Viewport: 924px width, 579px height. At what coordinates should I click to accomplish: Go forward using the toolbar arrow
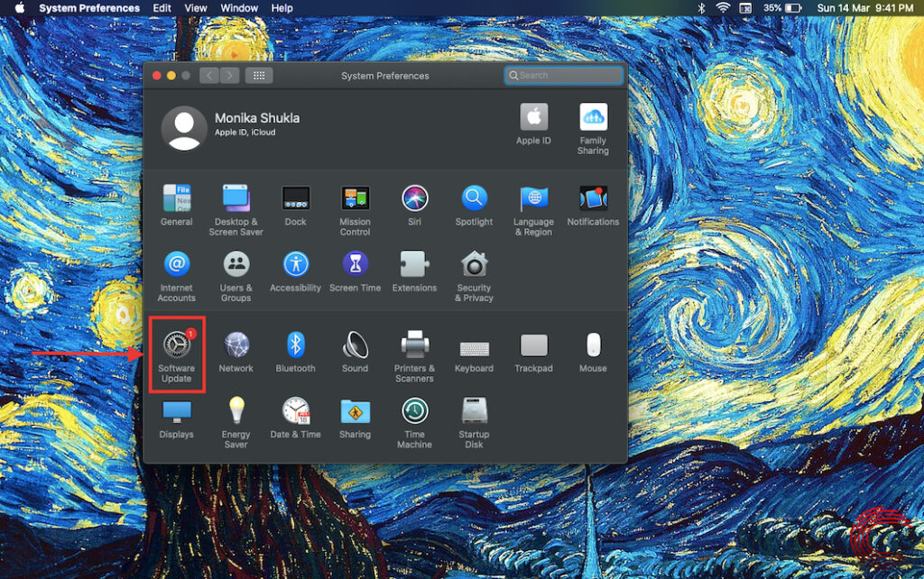pos(229,76)
